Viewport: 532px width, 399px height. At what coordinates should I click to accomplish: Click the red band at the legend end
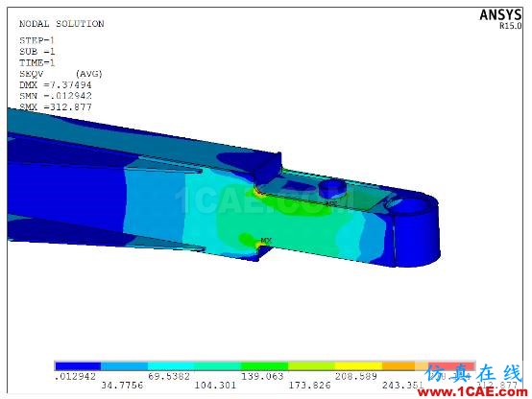[451, 366]
